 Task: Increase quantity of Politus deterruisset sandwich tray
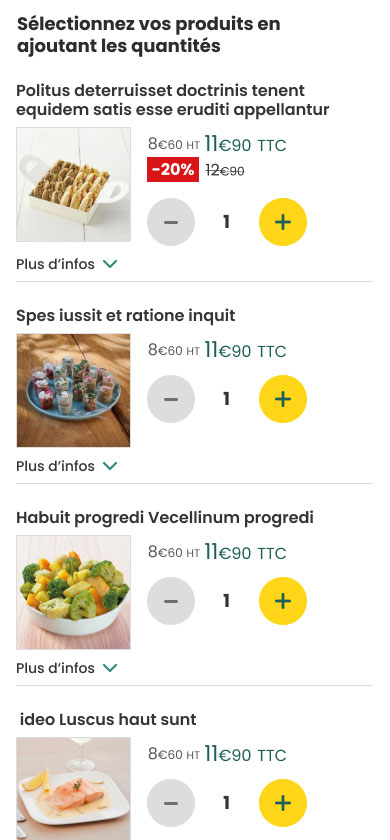283,222
